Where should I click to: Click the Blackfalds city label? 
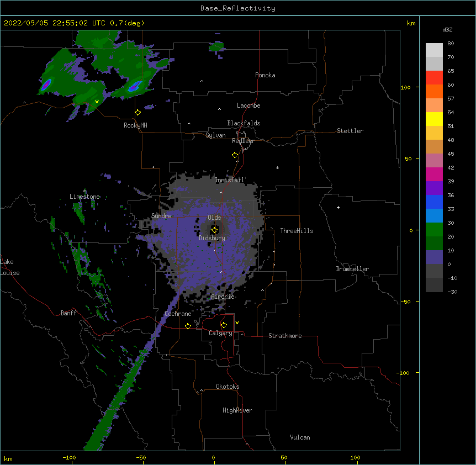[x=244, y=123]
